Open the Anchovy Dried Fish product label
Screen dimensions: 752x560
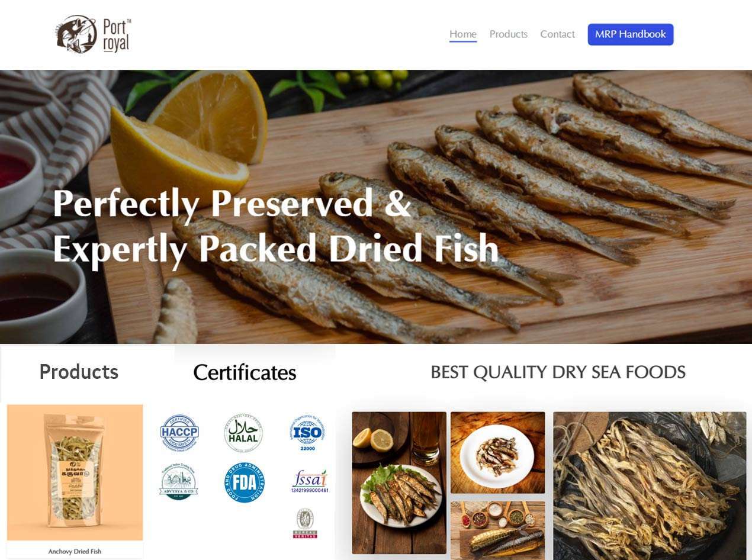click(x=75, y=552)
